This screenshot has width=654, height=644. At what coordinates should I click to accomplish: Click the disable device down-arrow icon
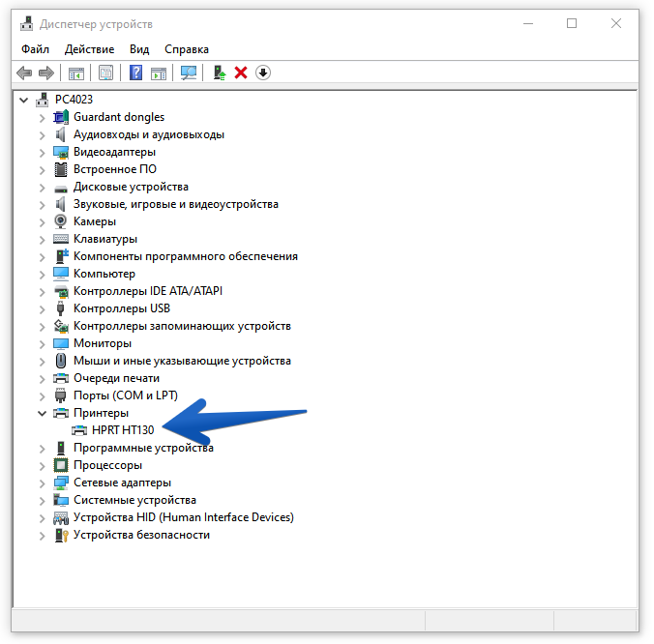[x=262, y=73]
